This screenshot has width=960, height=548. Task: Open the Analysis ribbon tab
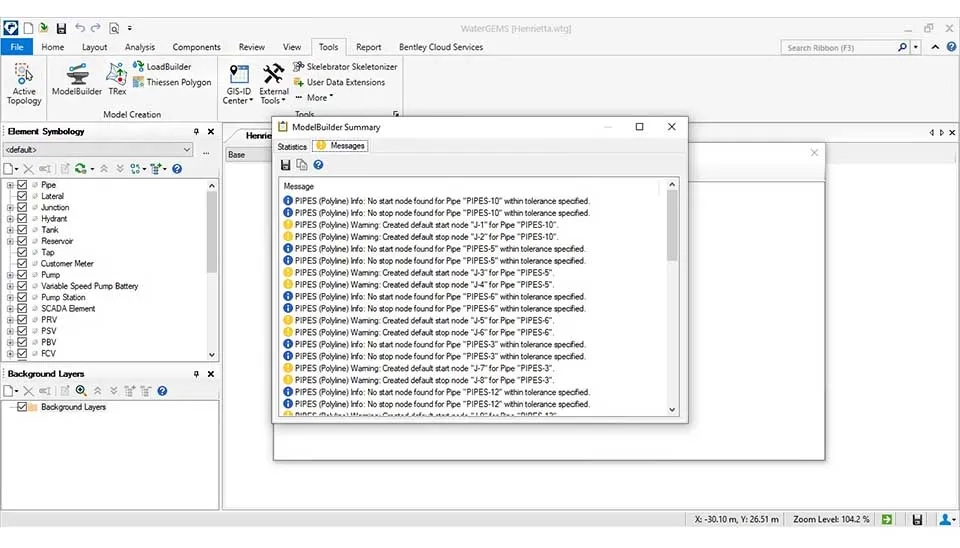140,47
